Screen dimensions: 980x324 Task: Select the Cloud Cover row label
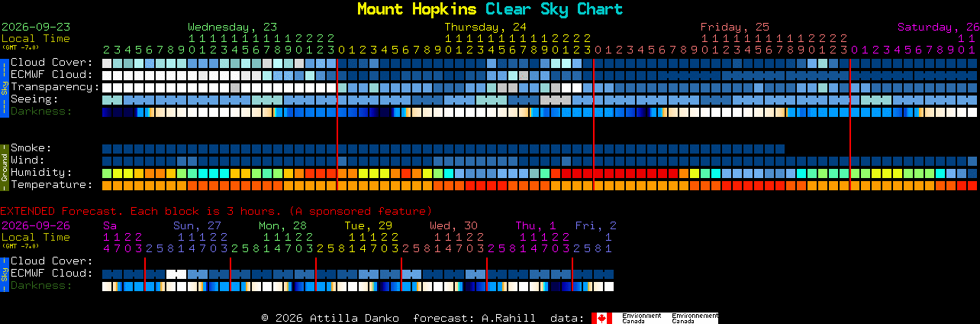(51, 63)
